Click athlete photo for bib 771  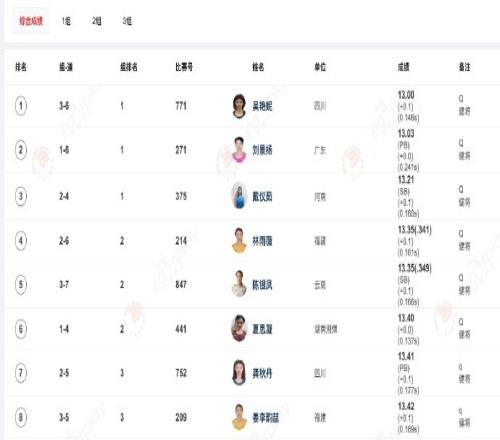[239, 106]
